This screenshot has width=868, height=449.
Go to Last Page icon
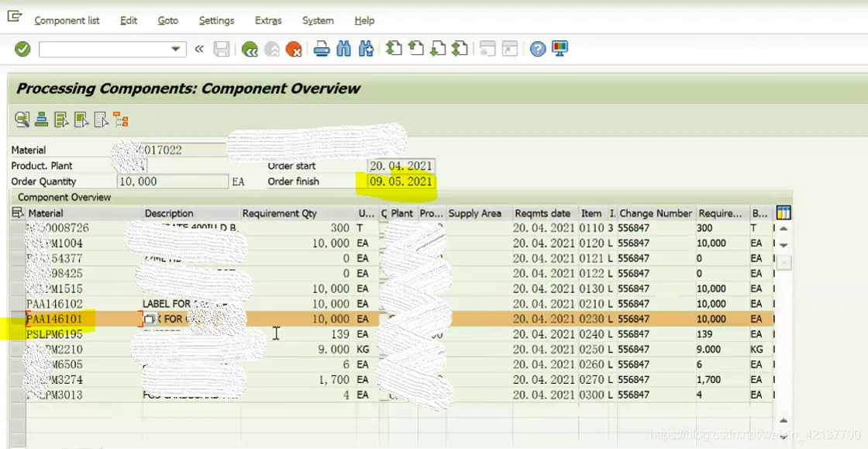click(460, 50)
